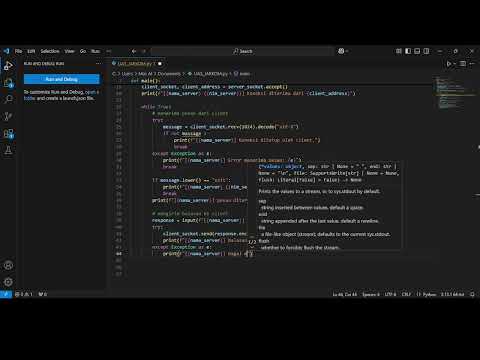
Task: Go back with the left arrow
Action: (x=134, y=51)
